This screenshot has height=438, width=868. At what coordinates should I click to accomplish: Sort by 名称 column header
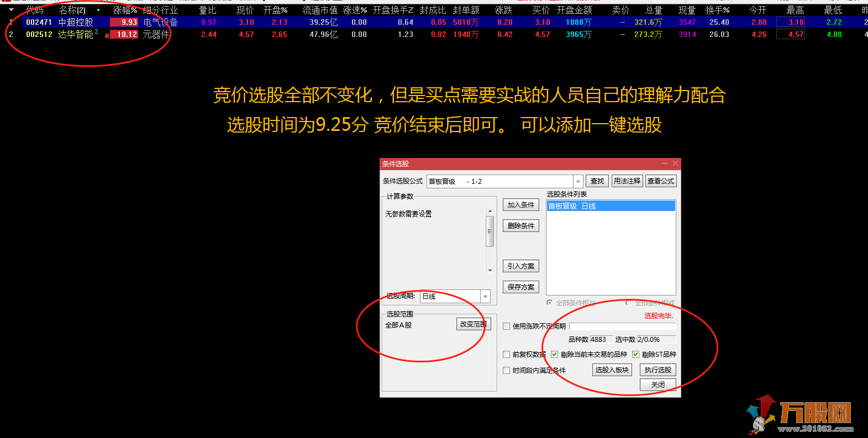(x=72, y=10)
